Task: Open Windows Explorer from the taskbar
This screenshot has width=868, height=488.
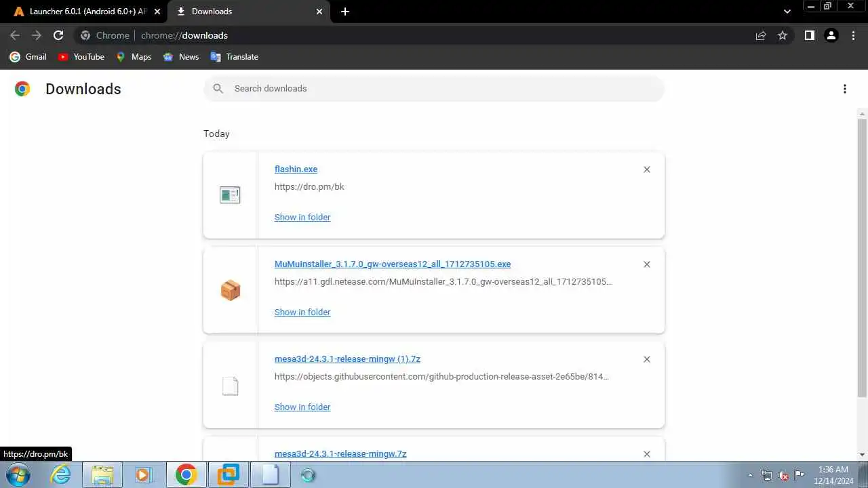Action: (x=102, y=474)
